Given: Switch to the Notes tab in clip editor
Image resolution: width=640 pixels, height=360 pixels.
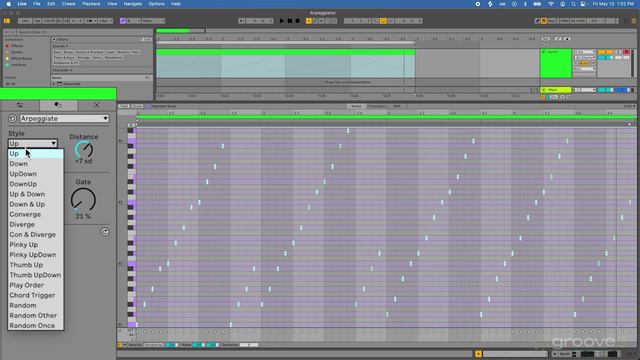Looking at the screenshot, I should 356,106.
